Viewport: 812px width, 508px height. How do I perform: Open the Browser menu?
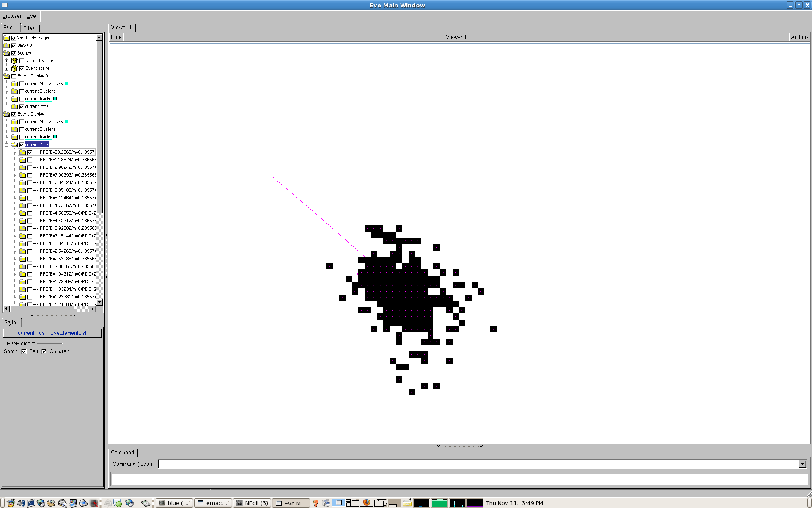tap(12, 16)
